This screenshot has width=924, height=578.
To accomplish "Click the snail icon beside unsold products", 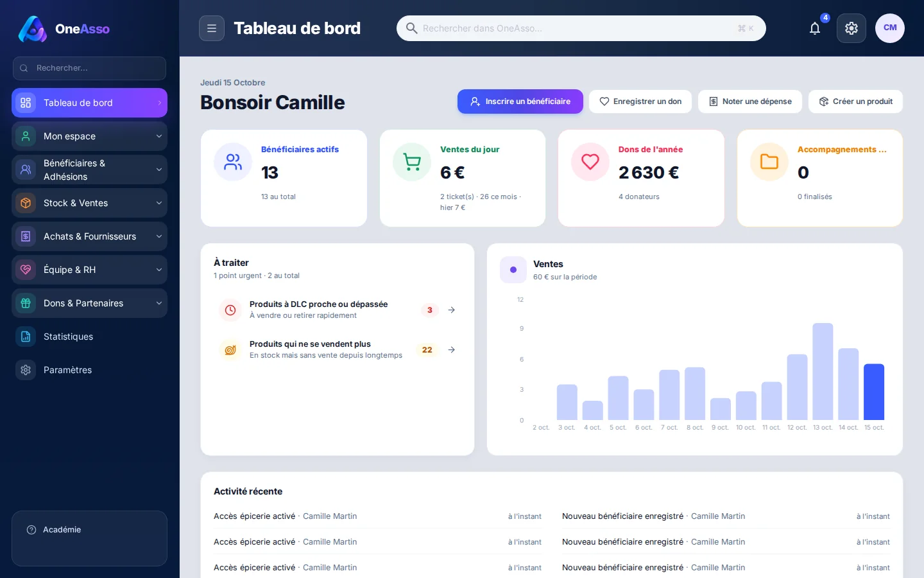I will tap(230, 350).
